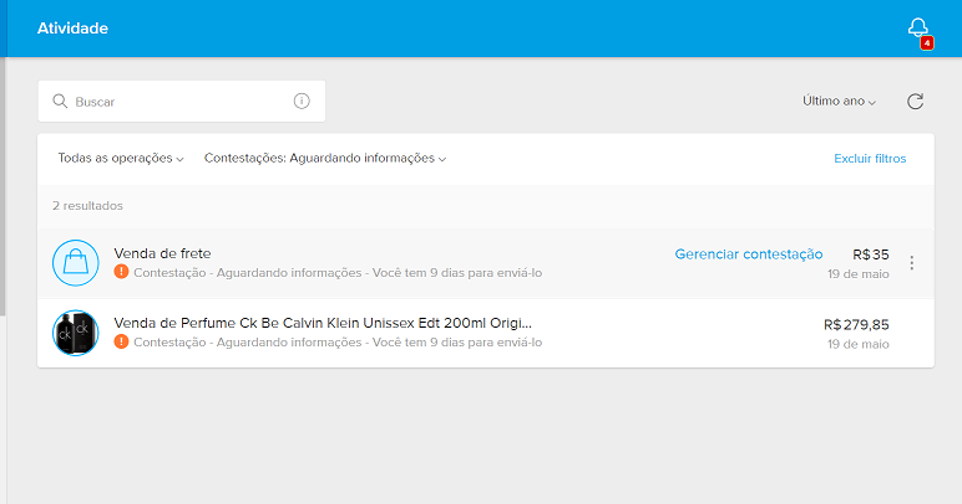Click 19 de maio date under R$ 279,85
Screen dimensions: 962x504
tap(858, 344)
